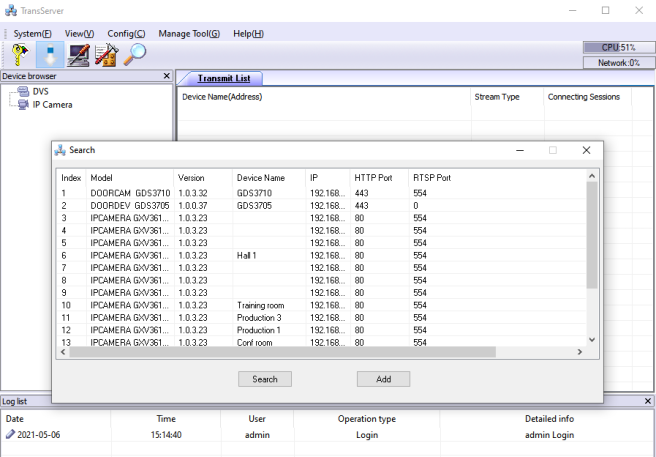Switch to the Transmit List tab
This screenshot has height=457, width=656.
223,78
